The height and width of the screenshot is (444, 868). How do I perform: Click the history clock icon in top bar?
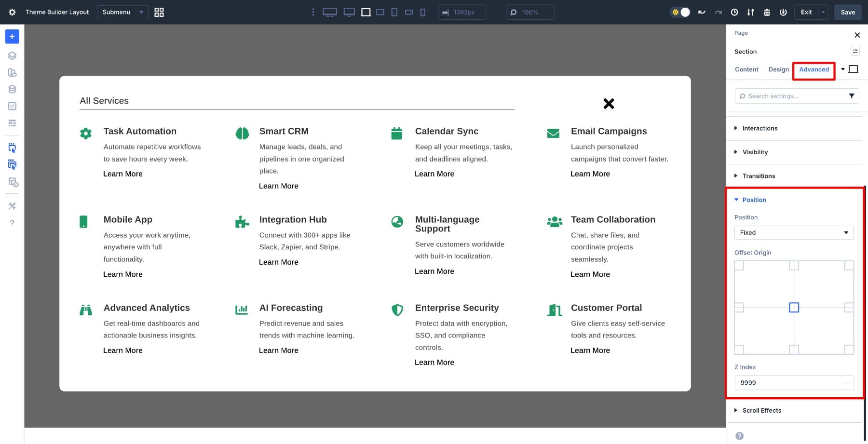(x=734, y=12)
